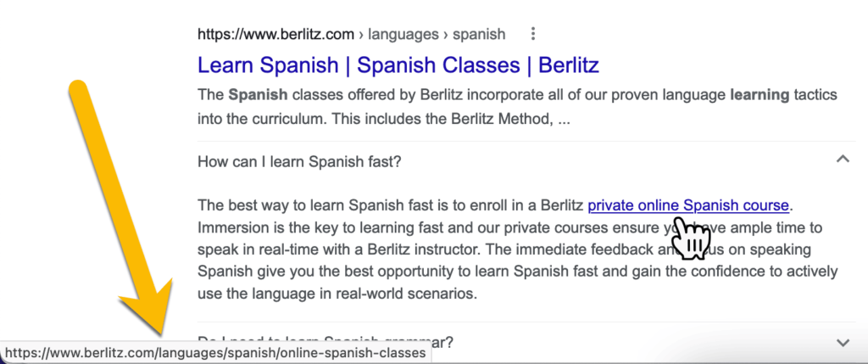Click the "languages" breadcrumb segment

pyautogui.click(x=403, y=34)
